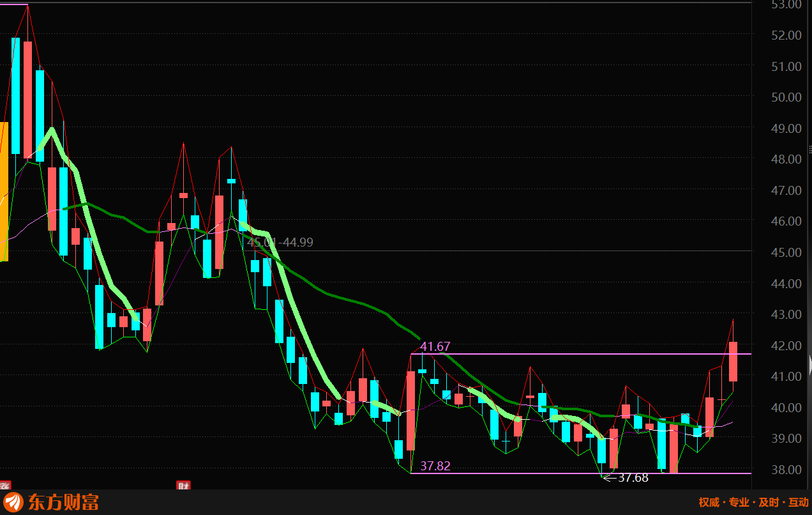Select the pink horizontal line at 41.67

581,354
